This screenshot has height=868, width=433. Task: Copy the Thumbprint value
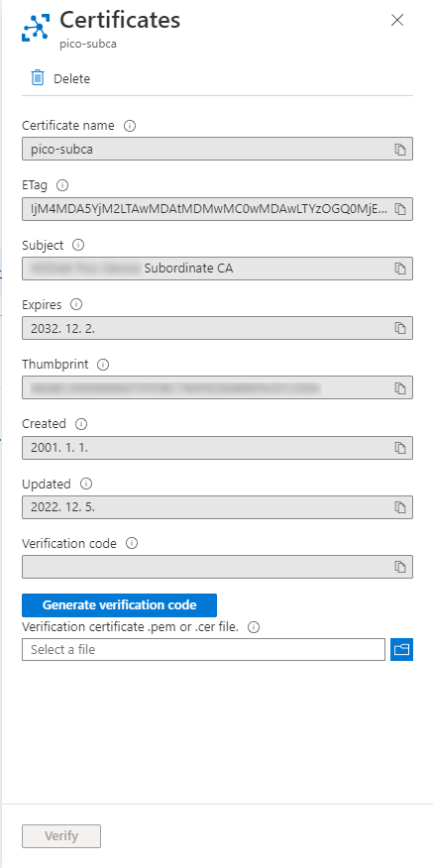point(399,388)
